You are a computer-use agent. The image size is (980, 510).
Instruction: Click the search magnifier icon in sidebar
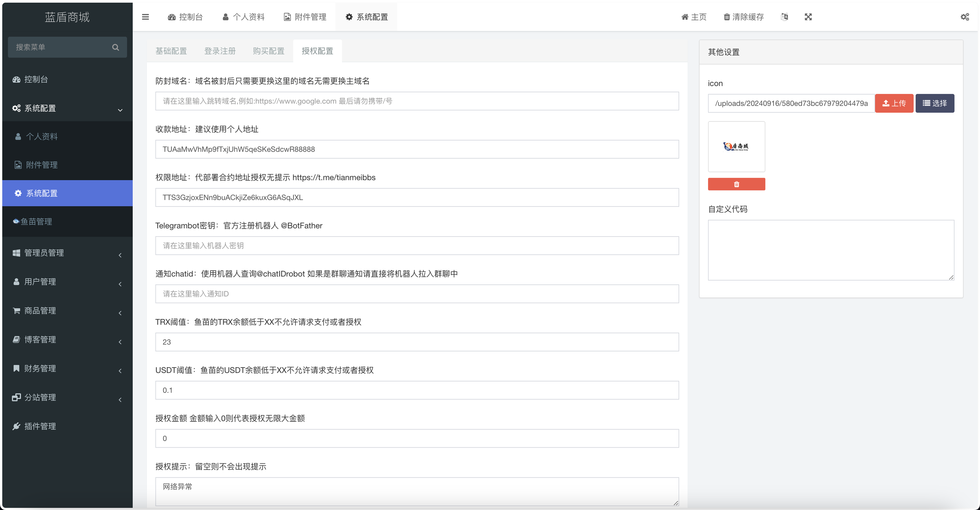click(116, 47)
